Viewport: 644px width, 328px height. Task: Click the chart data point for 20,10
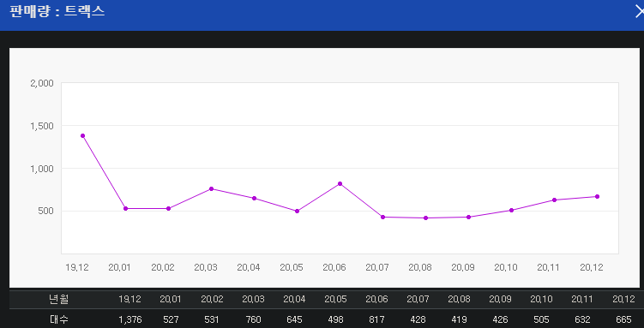511,211
